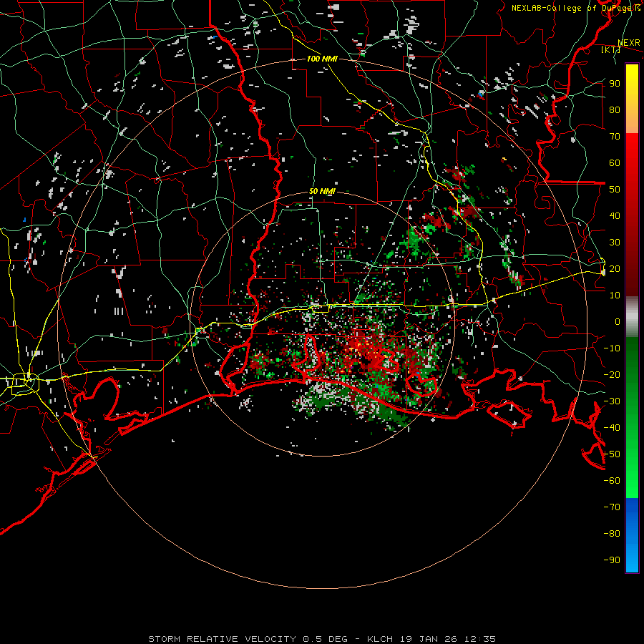Screen dimensions: 644x644
Task: Click the "-60" value on the velocity scale
Action: pyautogui.click(x=612, y=481)
